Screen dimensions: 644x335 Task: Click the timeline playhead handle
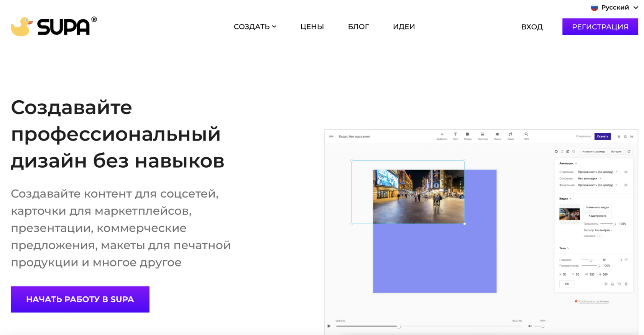tap(399, 326)
